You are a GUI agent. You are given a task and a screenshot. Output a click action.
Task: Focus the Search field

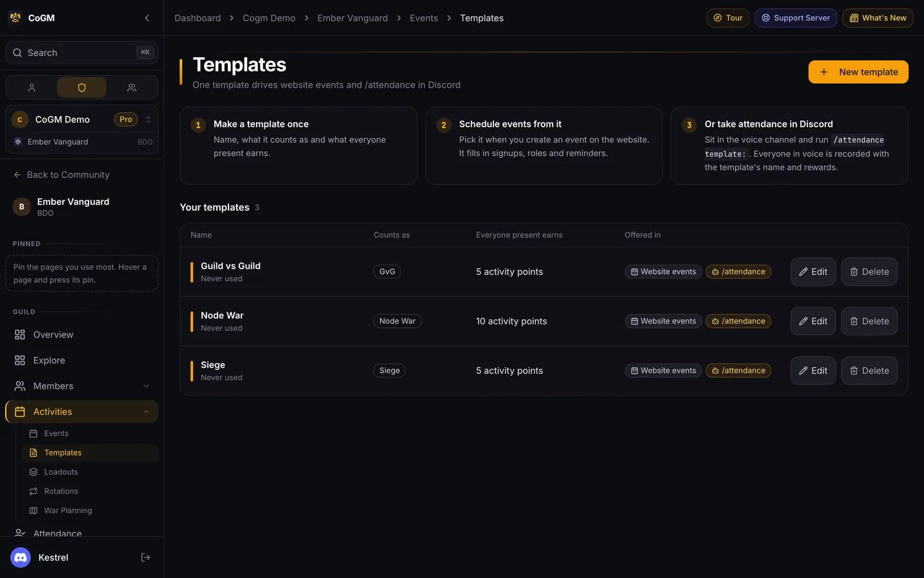(81, 53)
